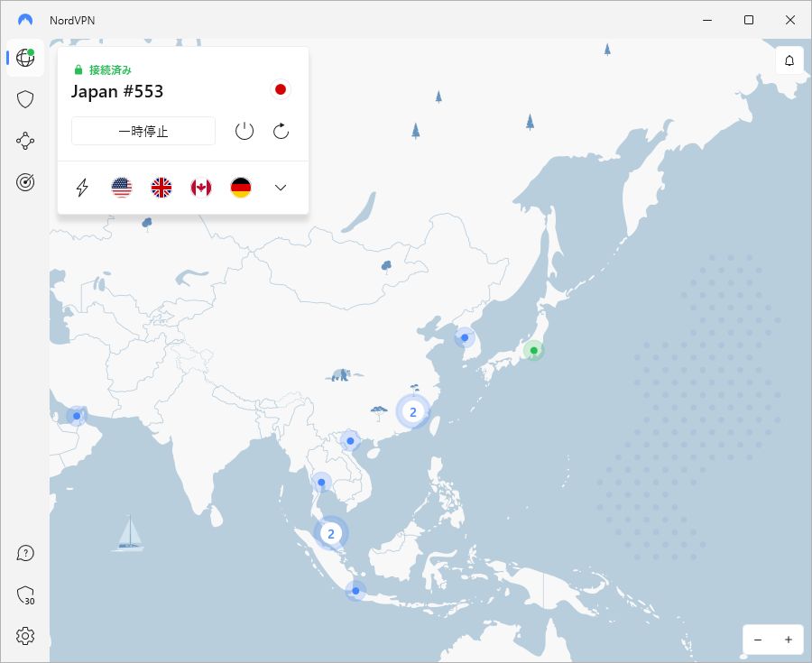Viewport: 812px width, 663px height.
Task: Select the Vietnam server map pin
Action: 350,441
